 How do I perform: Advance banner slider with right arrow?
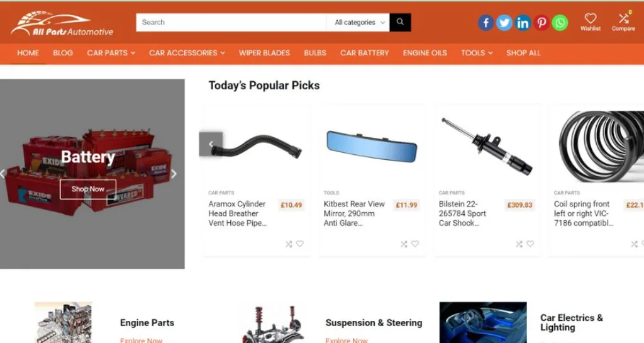[x=174, y=174]
